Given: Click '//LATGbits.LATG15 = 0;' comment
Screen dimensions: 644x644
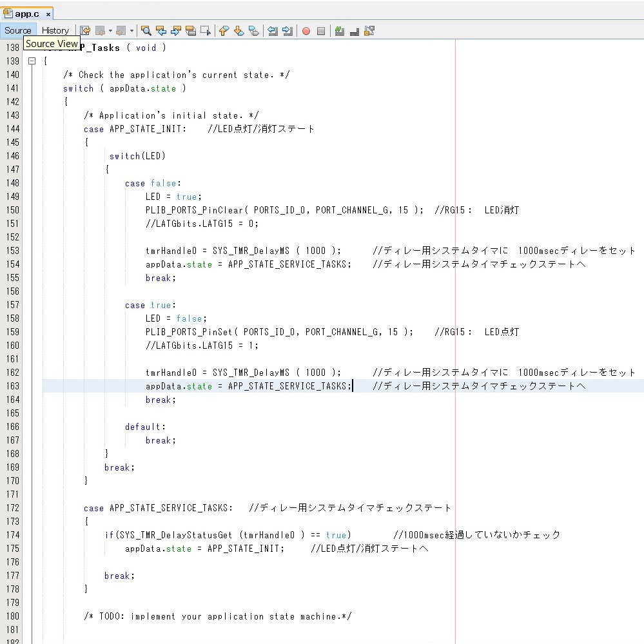Looking at the screenshot, I should (x=202, y=224).
